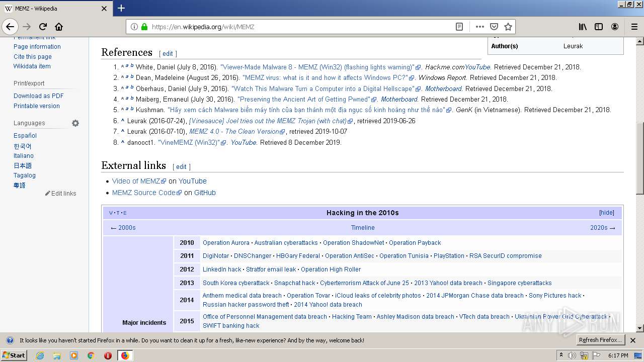The width and height of the screenshot is (644, 362).
Task: Click Refresh Firefox button
Action: tap(600, 340)
